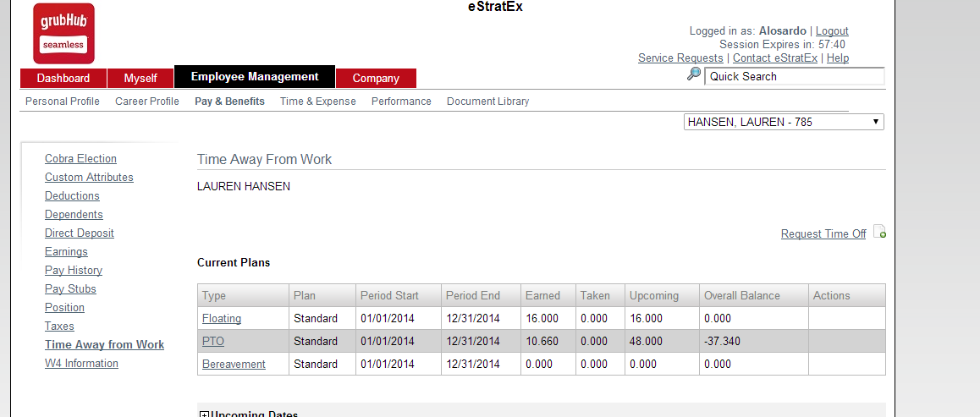The height and width of the screenshot is (417, 980).
Task: Select Time Away from Work sidebar link
Action: (104, 344)
